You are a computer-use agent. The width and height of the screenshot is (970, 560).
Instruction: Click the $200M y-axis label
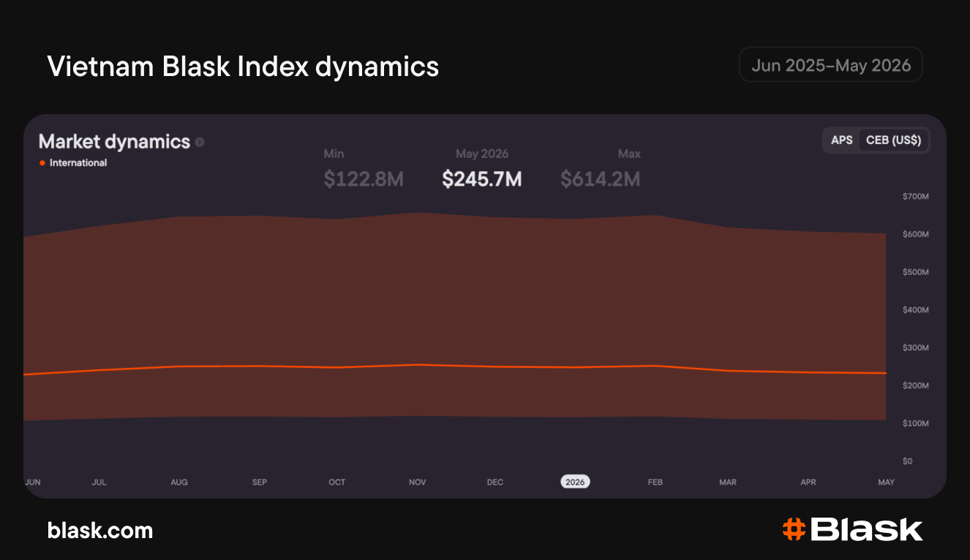point(916,385)
